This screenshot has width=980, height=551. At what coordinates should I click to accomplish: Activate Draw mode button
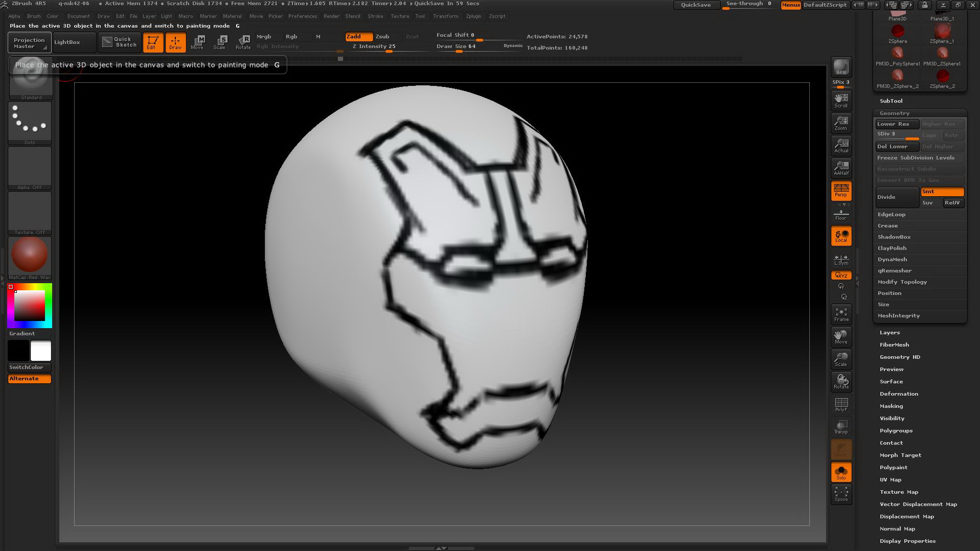(x=175, y=42)
